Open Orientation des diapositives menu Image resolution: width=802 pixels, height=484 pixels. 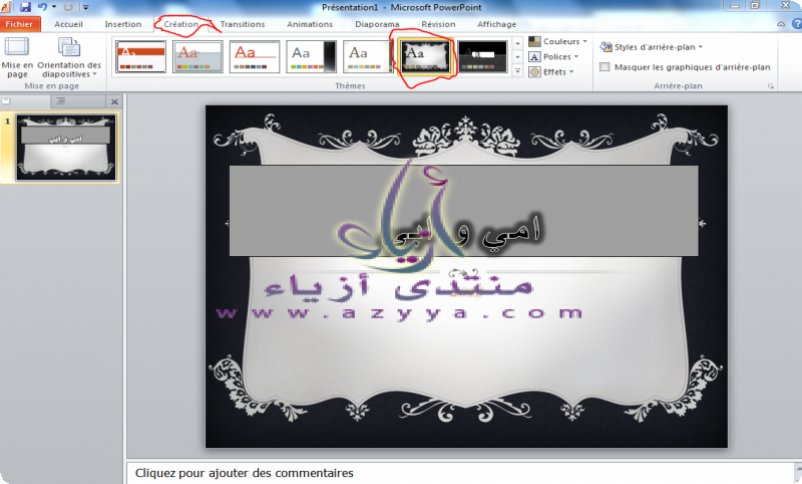pos(69,57)
